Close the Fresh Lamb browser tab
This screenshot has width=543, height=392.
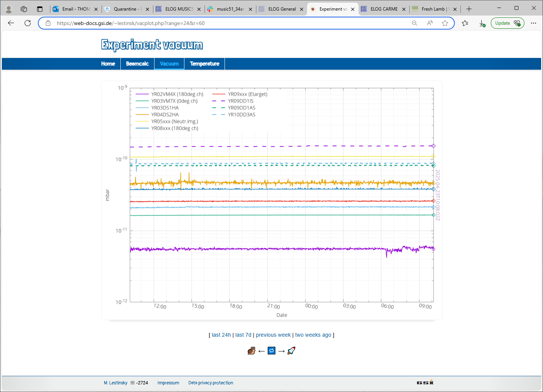click(x=455, y=9)
